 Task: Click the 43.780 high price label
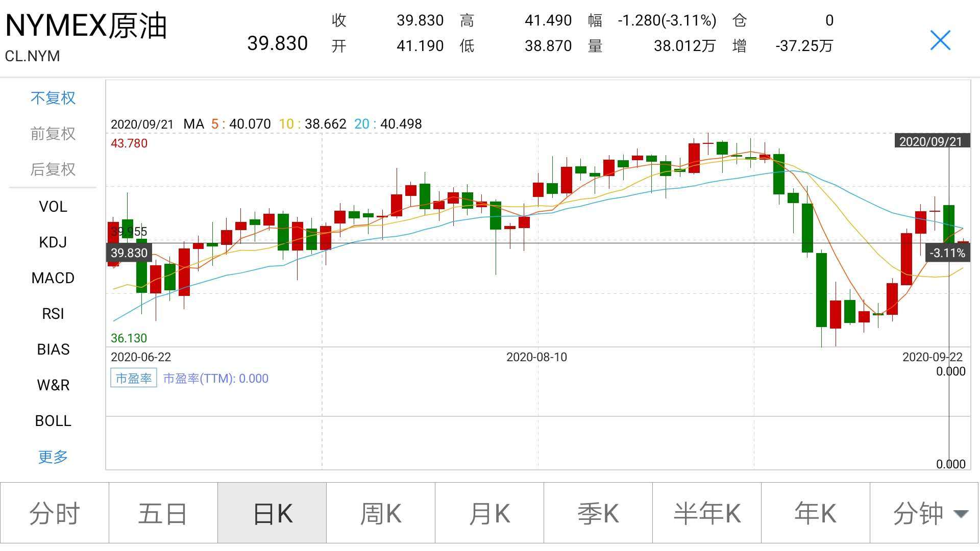pyautogui.click(x=129, y=143)
